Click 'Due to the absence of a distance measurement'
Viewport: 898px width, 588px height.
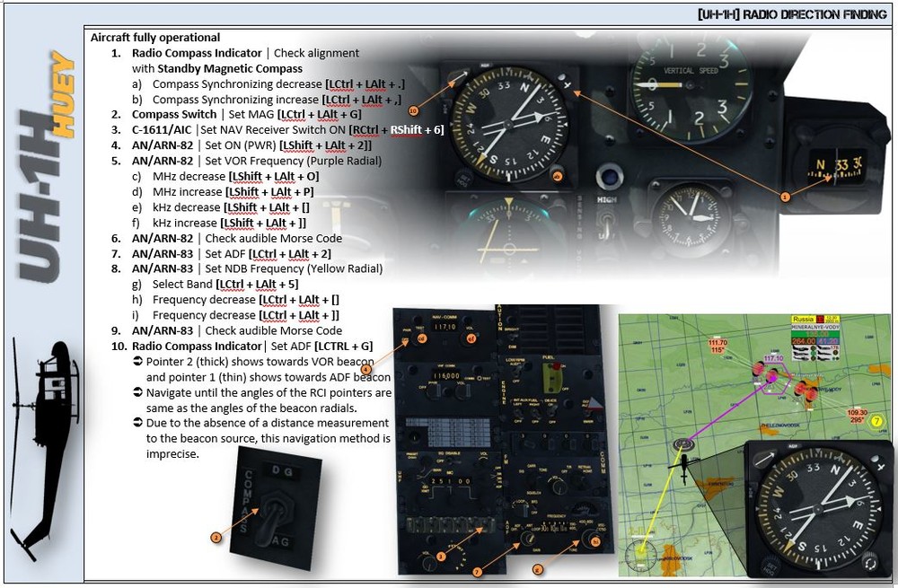pos(268,423)
